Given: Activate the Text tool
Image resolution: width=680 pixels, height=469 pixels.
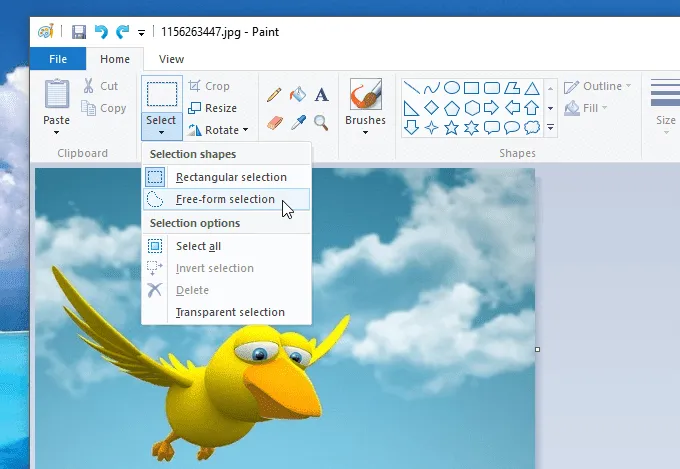Looking at the screenshot, I should coord(321,95).
